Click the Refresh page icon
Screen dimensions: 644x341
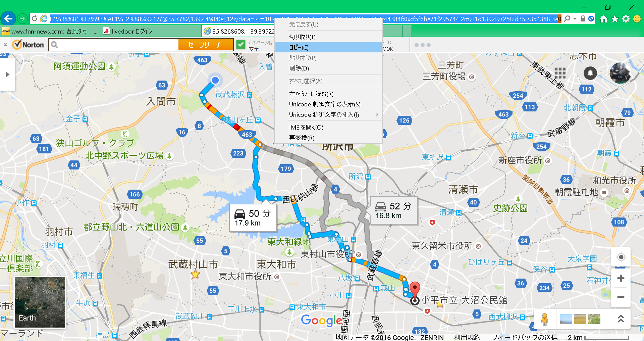(x=35, y=18)
